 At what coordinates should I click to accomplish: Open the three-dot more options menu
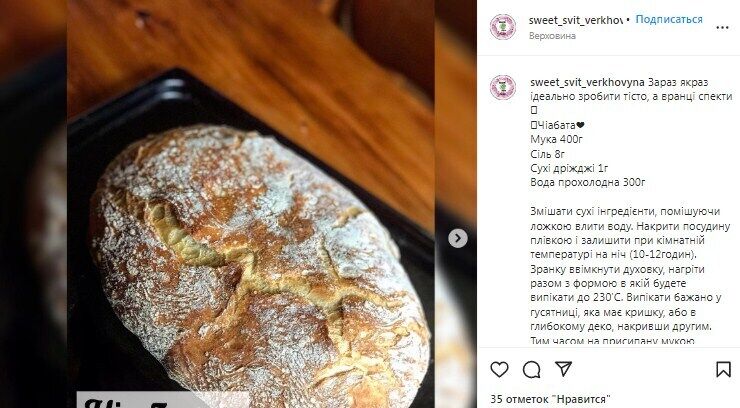click(x=723, y=27)
